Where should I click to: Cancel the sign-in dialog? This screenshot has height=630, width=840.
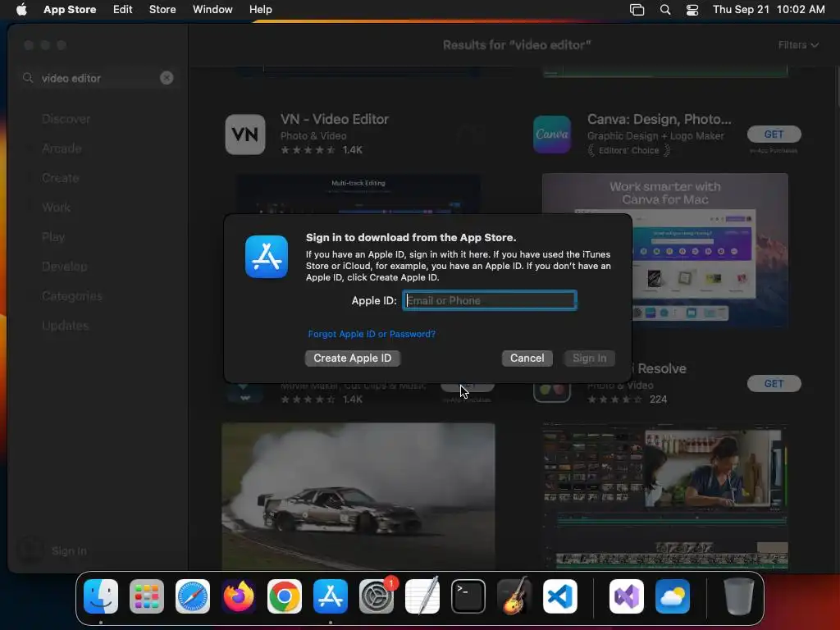point(527,358)
